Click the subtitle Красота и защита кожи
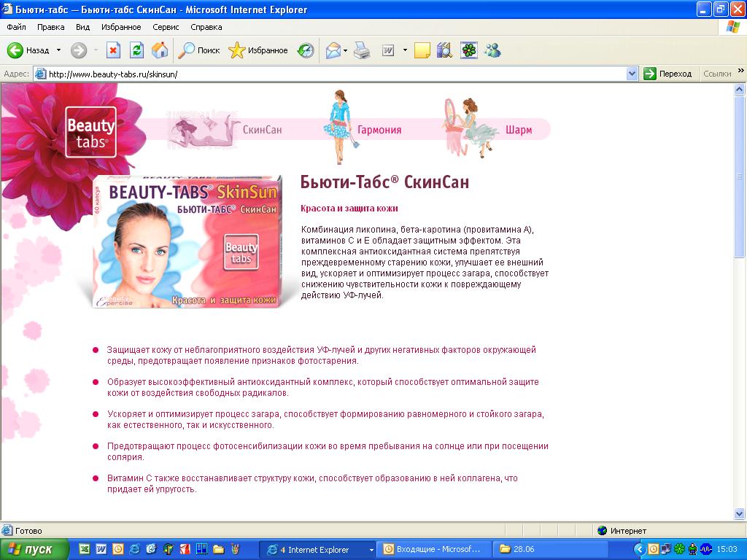Screen dimensions: 747x560 tap(349, 208)
